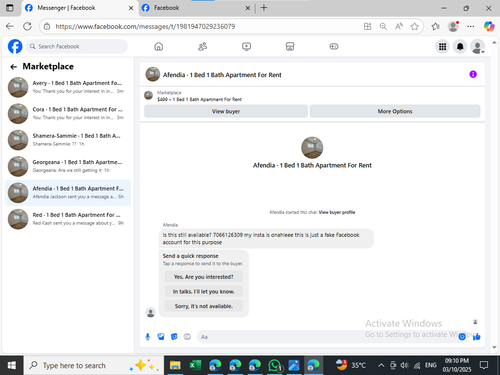This screenshot has width=500, height=375.
Task: Click the $499 listing summary line
Action: [x=199, y=99]
